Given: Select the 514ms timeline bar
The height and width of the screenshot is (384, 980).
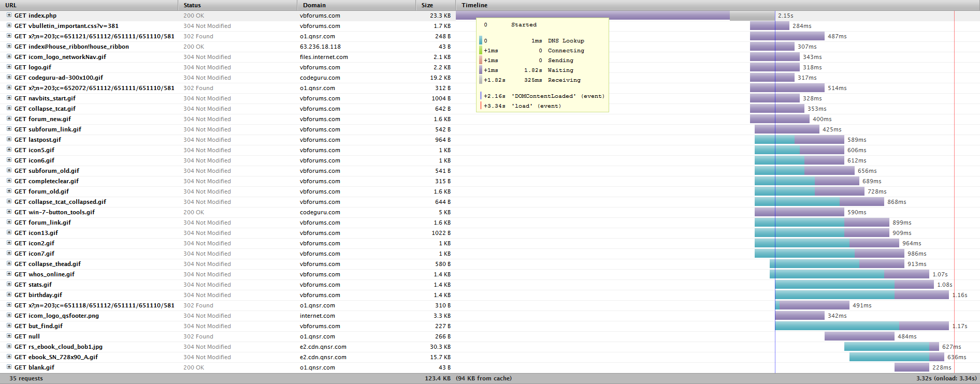Looking at the screenshot, I should point(787,88).
